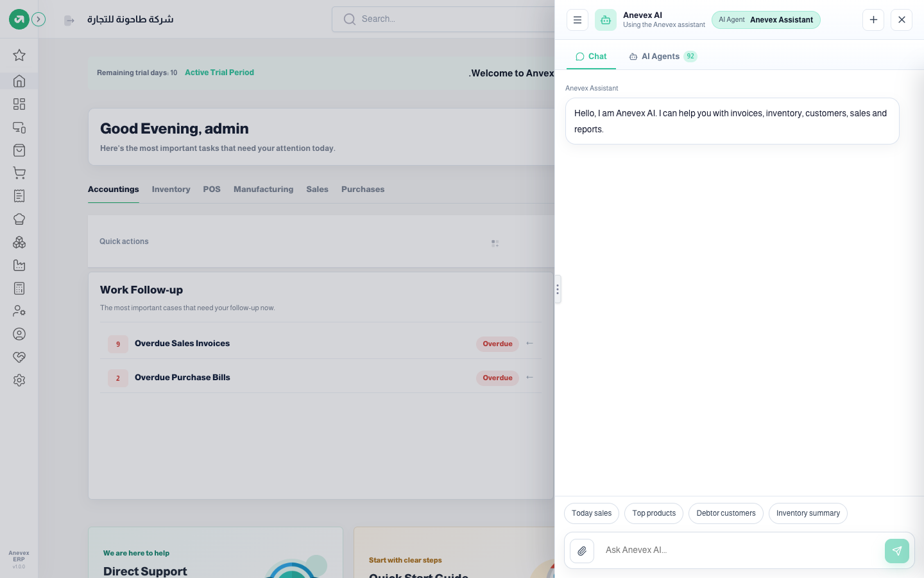Select the Accountings tab

point(114,189)
